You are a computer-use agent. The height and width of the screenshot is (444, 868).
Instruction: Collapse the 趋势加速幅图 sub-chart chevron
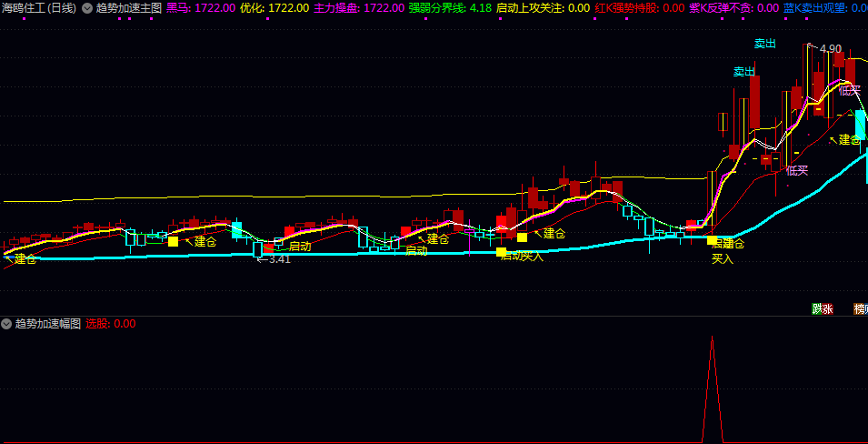pyautogui.click(x=6, y=324)
